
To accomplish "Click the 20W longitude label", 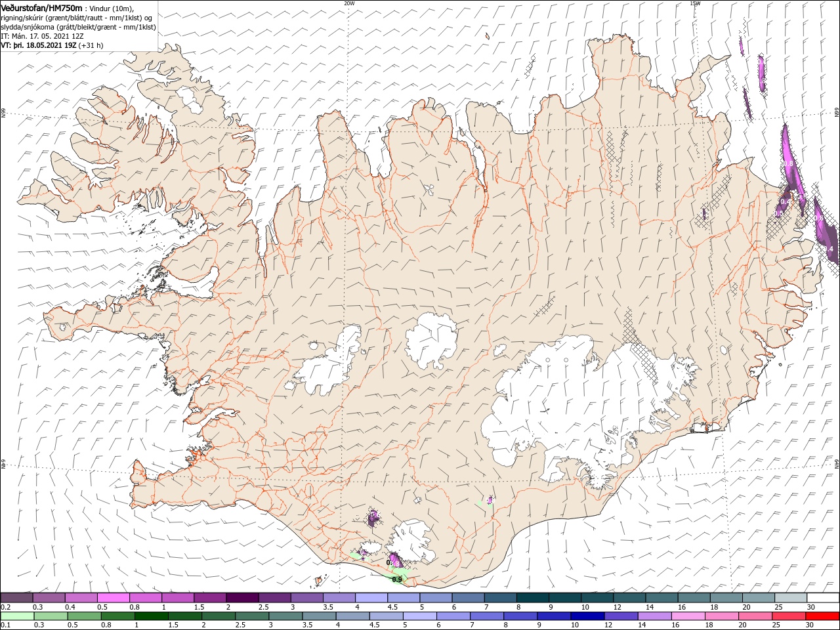I will pyautogui.click(x=349, y=3).
